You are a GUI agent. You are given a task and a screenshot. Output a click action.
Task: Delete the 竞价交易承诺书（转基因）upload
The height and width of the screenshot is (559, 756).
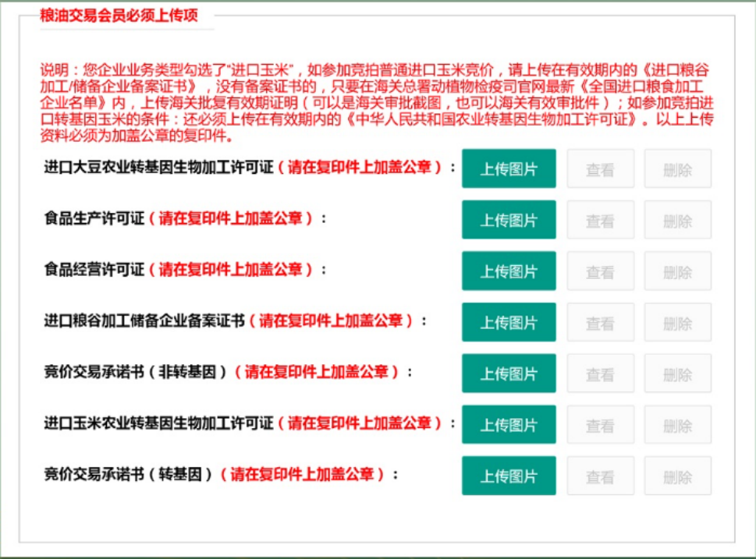coord(677,476)
